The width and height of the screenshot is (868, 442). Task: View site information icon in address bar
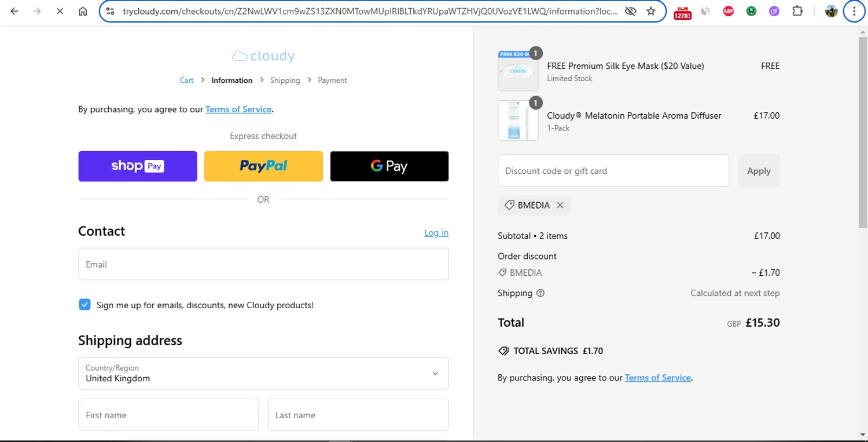coord(111,11)
